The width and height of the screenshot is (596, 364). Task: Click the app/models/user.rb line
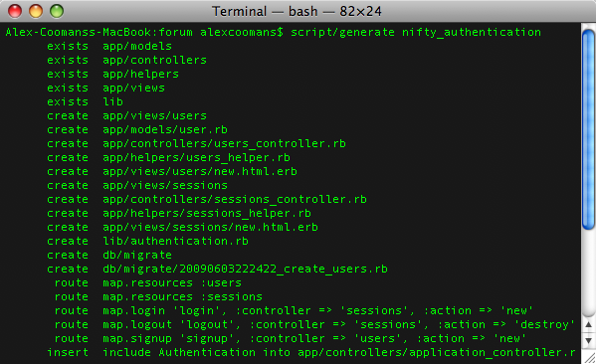(137, 129)
